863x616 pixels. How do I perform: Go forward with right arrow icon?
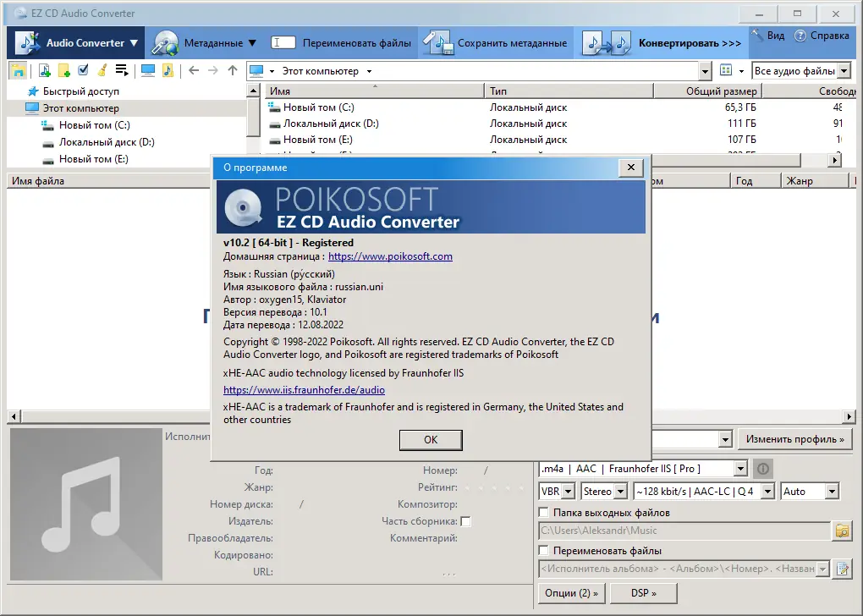(213, 70)
